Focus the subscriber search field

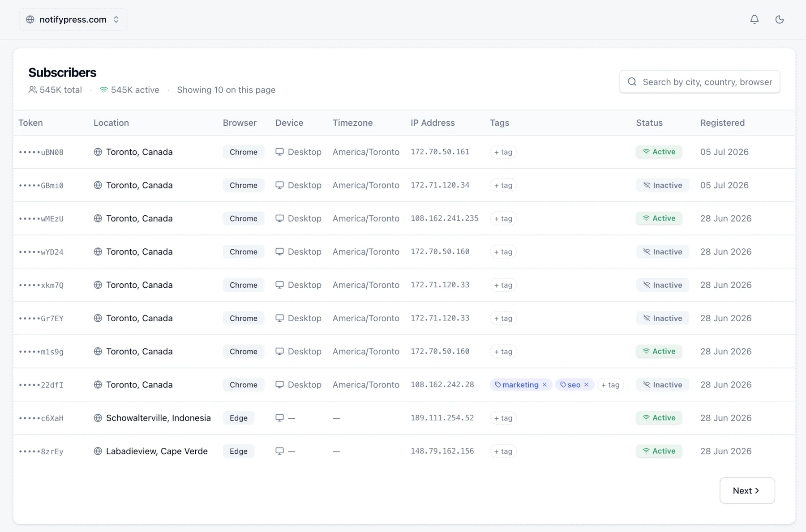coord(700,82)
